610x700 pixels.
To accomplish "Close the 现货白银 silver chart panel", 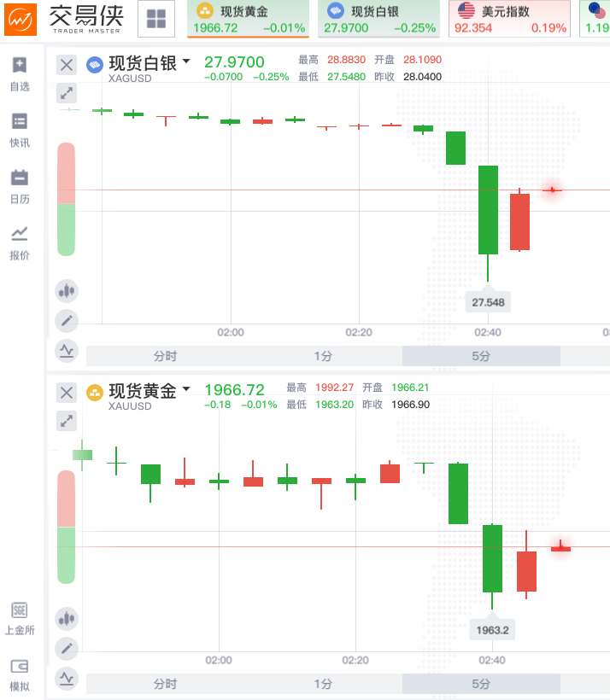I will pyautogui.click(x=67, y=64).
